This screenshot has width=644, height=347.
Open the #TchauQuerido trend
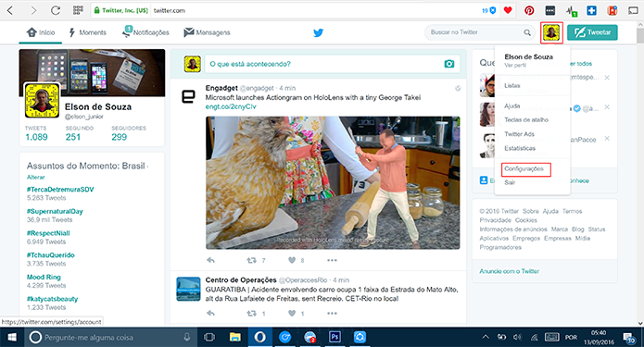(51, 254)
